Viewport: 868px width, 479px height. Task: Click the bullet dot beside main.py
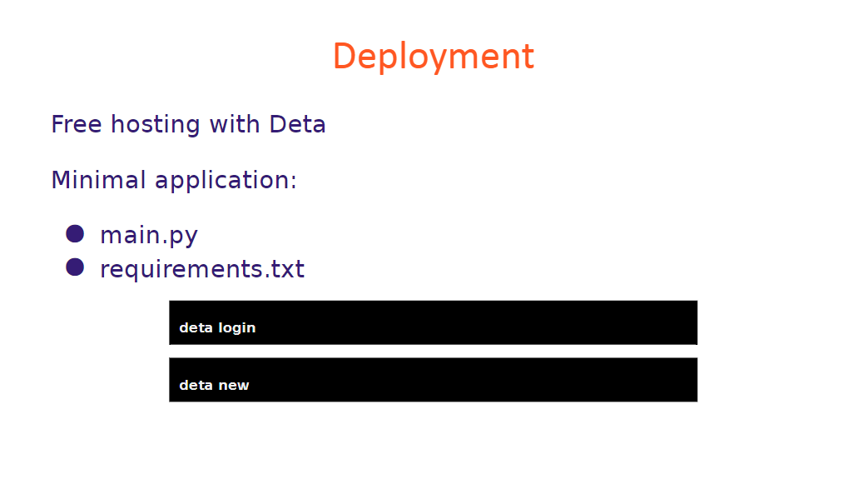[75, 233]
